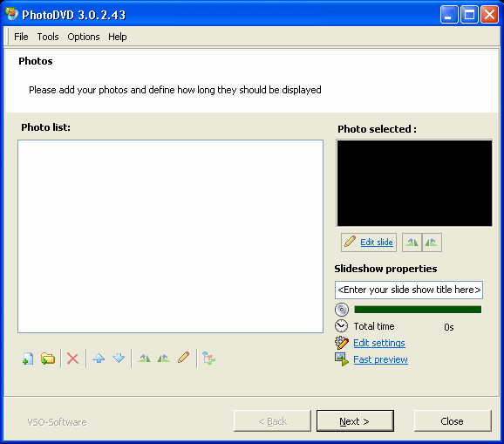Open the Edit settings link
The height and width of the screenshot is (444, 504).
[379, 343]
